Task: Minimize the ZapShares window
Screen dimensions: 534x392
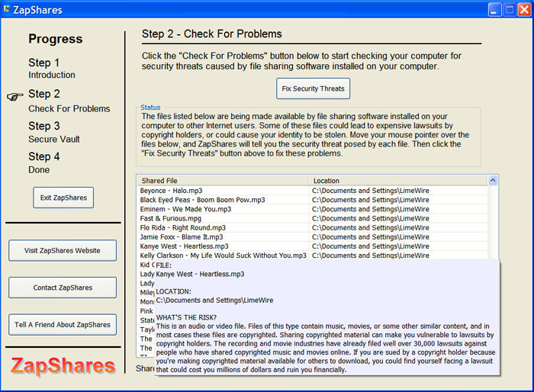Action: click(x=494, y=10)
